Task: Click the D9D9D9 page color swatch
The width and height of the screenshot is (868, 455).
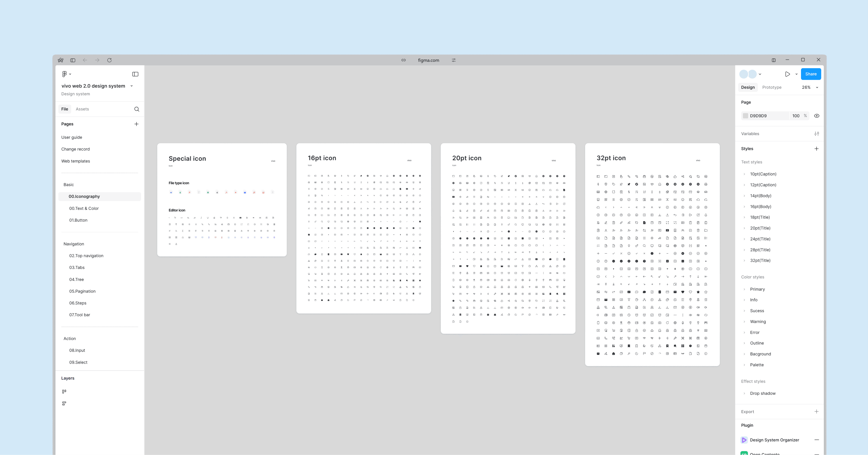Action: (745, 116)
